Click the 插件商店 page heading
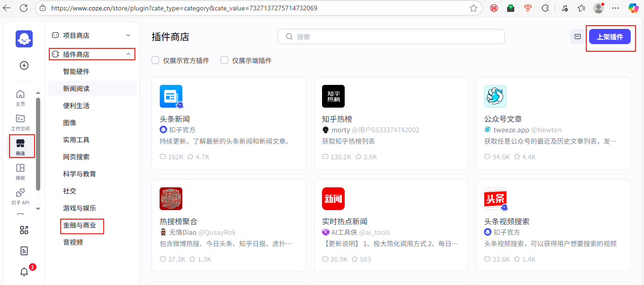The width and height of the screenshot is (644, 285). (x=170, y=37)
